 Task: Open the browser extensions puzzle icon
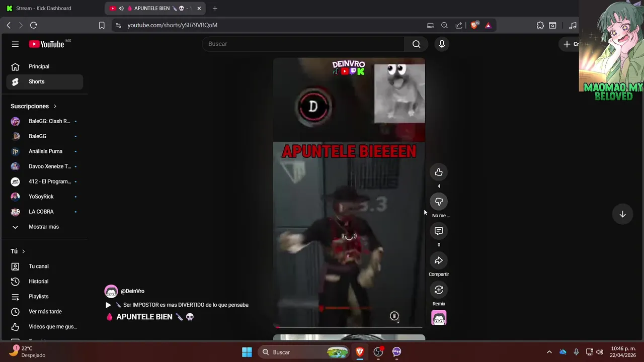[540, 25]
